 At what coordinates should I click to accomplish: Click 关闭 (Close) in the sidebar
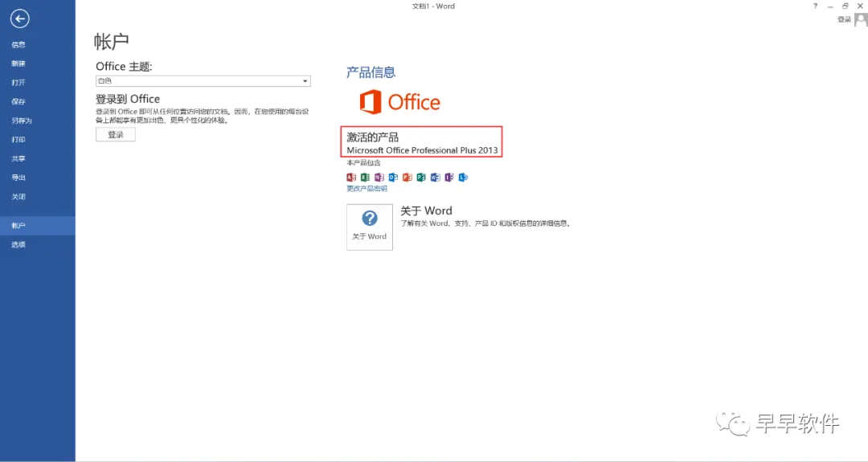click(38, 196)
